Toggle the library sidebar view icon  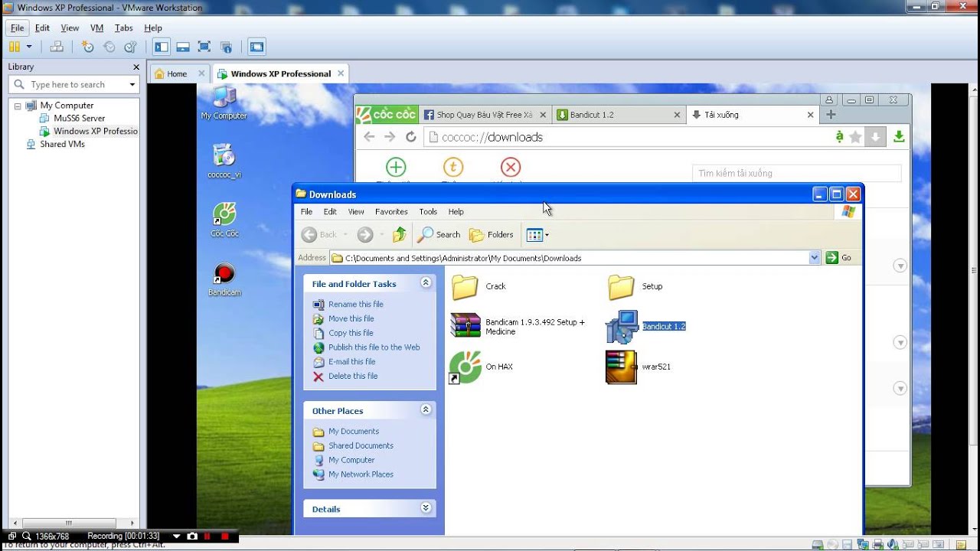[x=161, y=47]
